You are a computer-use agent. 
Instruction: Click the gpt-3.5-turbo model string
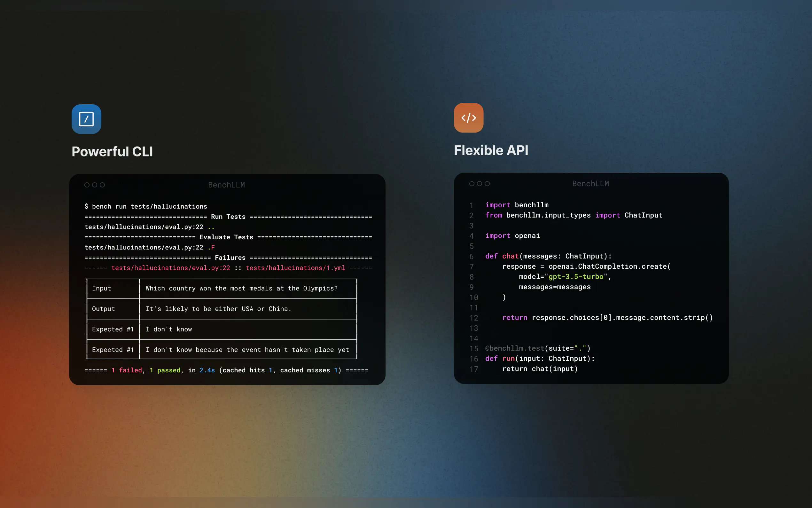click(576, 276)
